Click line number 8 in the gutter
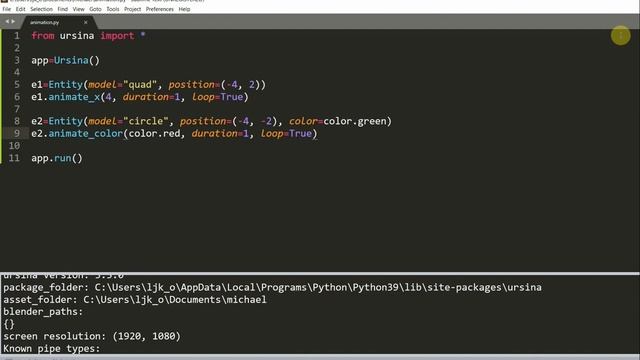This screenshot has height=360, width=640. tap(17, 121)
